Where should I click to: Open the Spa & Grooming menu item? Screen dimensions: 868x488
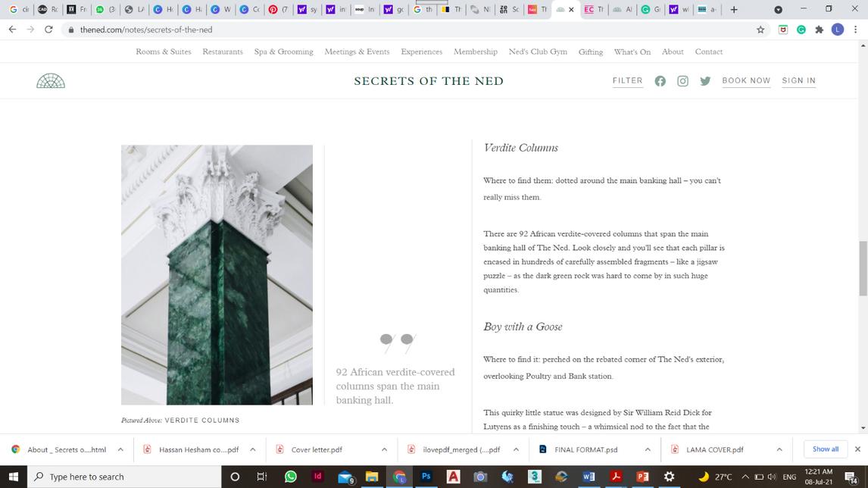tap(283, 52)
